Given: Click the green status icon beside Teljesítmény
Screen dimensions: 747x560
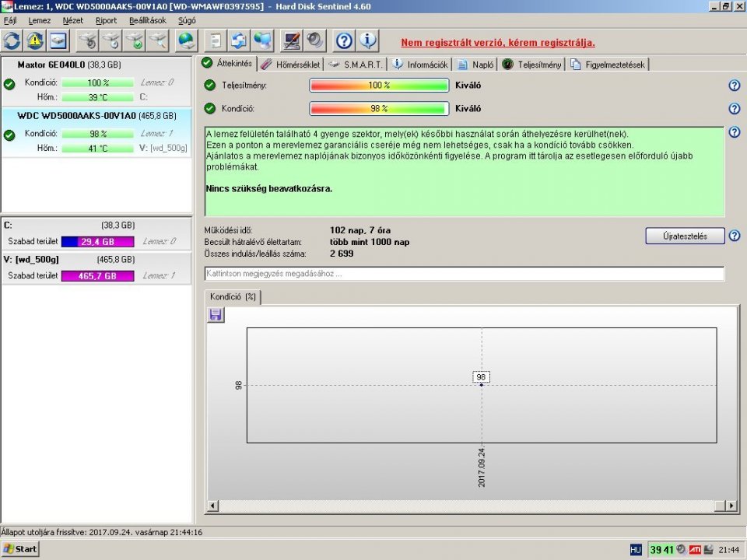Looking at the screenshot, I should [x=209, y=86].
